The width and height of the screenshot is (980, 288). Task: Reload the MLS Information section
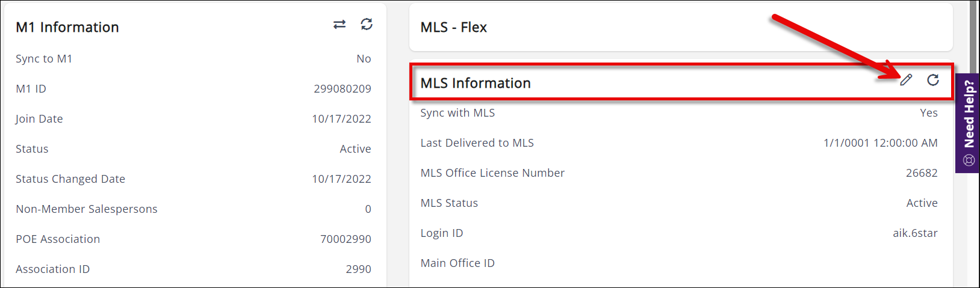tap(933, 80)
